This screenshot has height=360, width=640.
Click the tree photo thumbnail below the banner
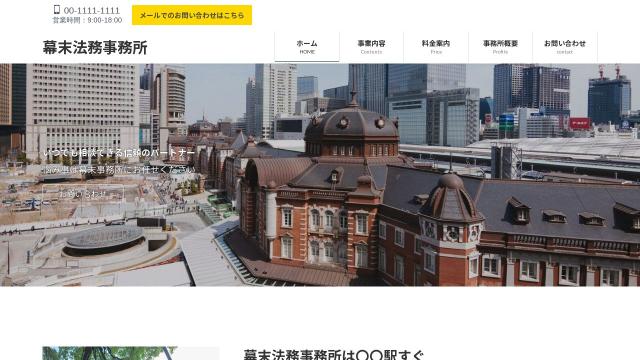(131, 353)
